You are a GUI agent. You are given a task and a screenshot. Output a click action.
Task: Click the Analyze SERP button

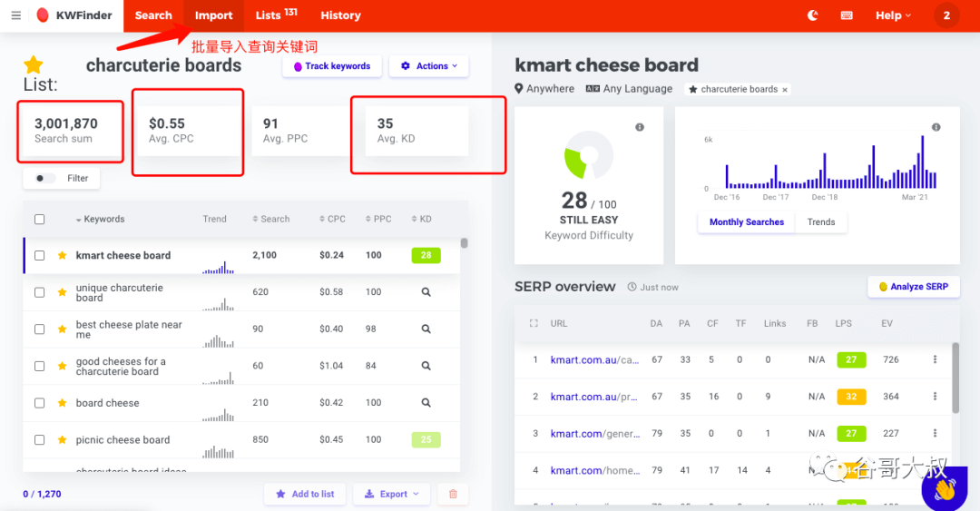[913, 287]
